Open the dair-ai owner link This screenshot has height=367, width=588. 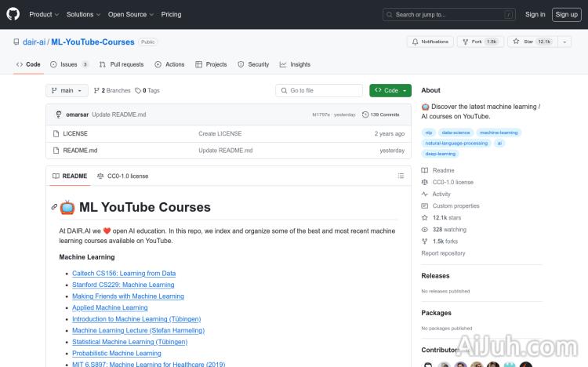tap(34, 42)
